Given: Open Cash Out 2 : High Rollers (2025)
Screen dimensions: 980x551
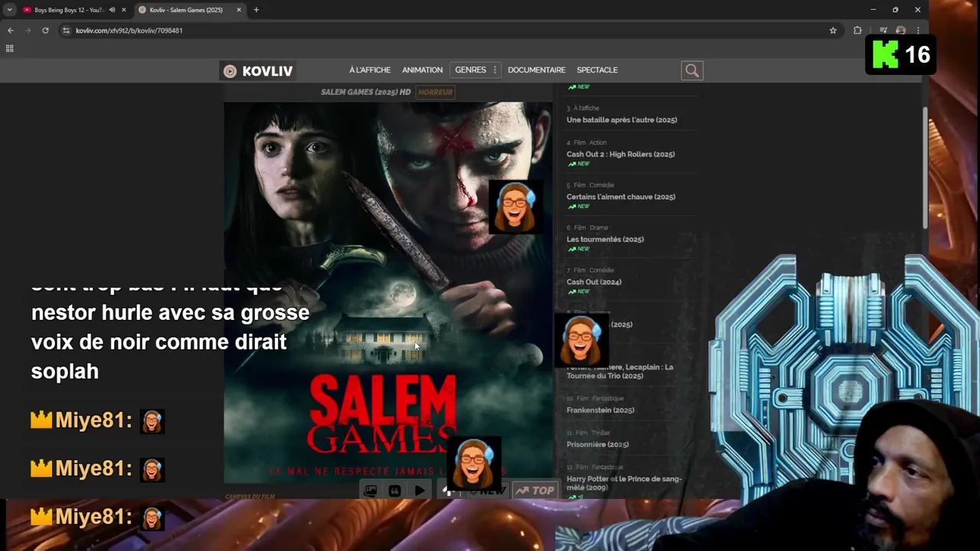Looking at the screenshot, I should point(621,155).
